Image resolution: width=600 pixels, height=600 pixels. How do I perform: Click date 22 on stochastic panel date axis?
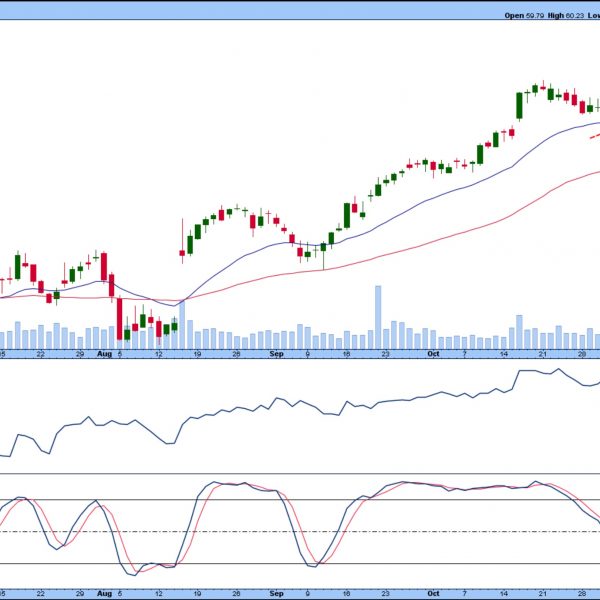(41, 594)
